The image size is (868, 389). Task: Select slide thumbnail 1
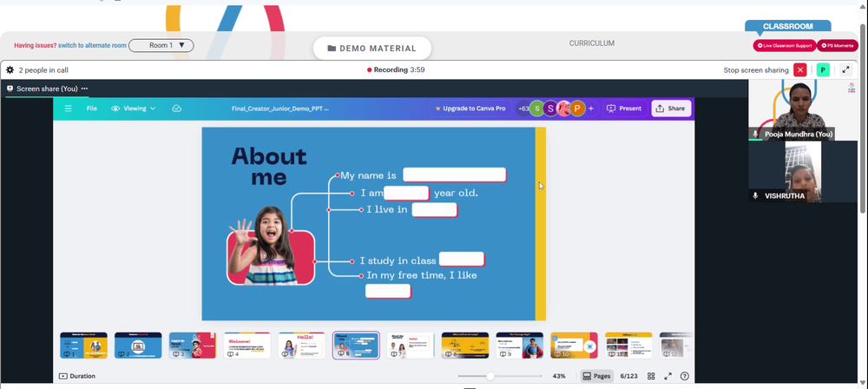83,346
